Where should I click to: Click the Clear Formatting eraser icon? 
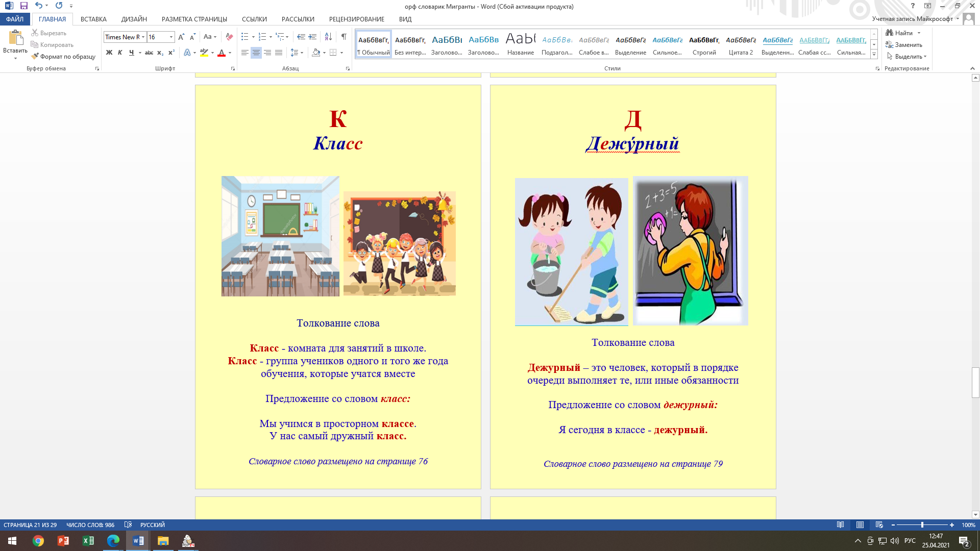[x=229, y=37]
